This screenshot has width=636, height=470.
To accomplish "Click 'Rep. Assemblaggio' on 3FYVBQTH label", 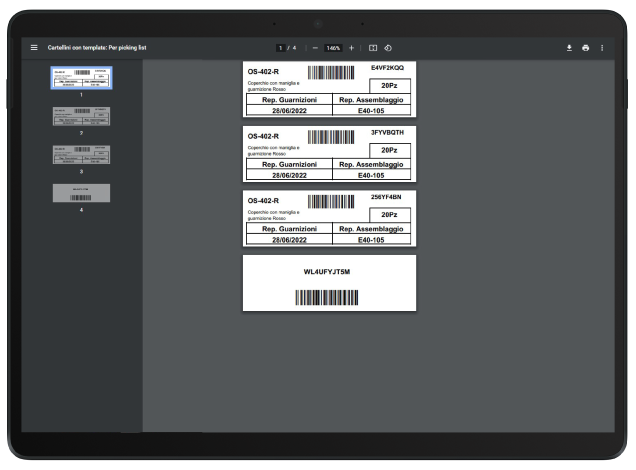I will tap(371, 164).
